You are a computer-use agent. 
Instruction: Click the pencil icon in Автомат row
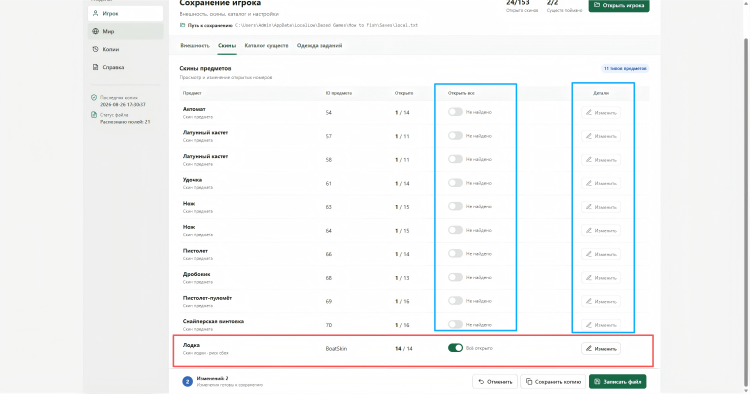coord(589,112)
